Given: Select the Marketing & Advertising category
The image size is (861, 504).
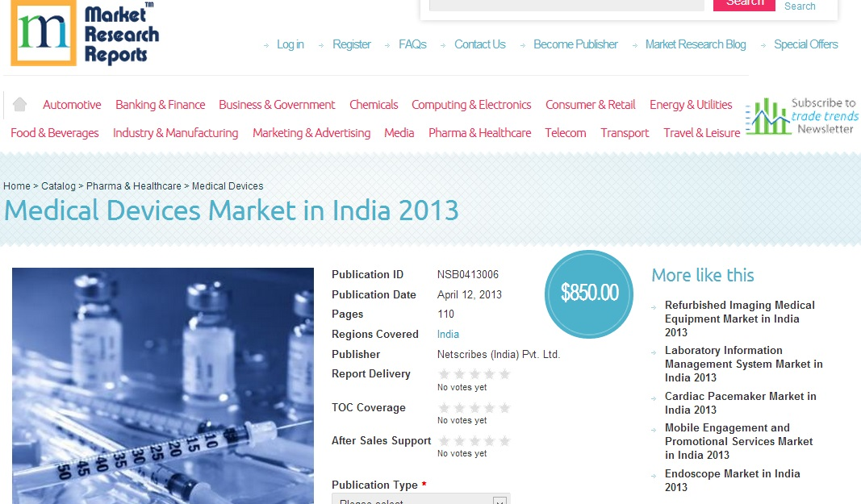Looking at the screenshot, I should pyautogui.click(x=311, y=133).
